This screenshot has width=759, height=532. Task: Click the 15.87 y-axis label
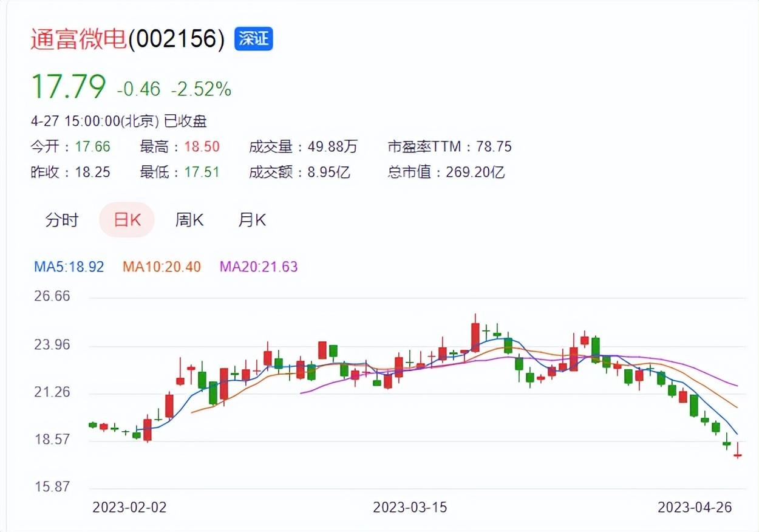coord(52,487)
